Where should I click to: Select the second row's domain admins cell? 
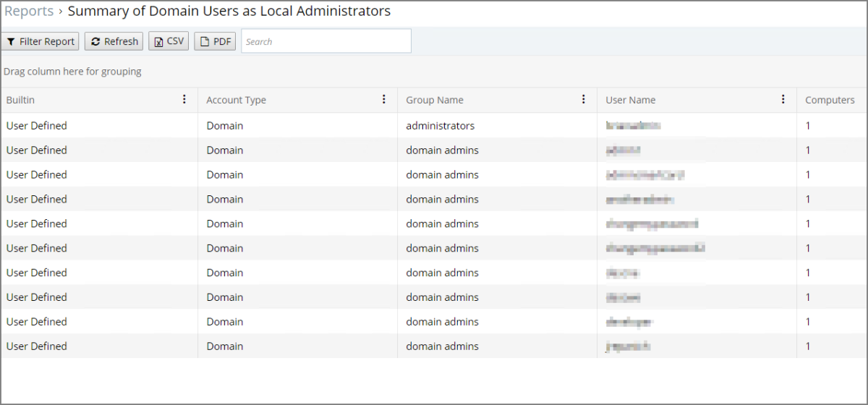pyautogui.click(x=442, y=150)
